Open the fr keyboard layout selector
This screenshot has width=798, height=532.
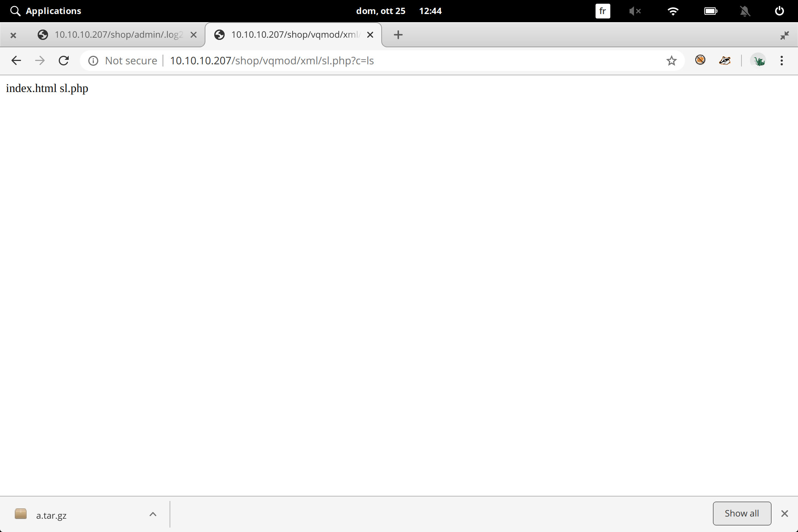click(603, 11)
